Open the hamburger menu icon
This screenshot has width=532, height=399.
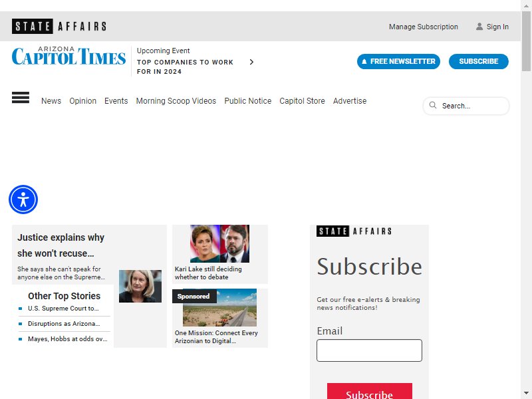(21, 97)
